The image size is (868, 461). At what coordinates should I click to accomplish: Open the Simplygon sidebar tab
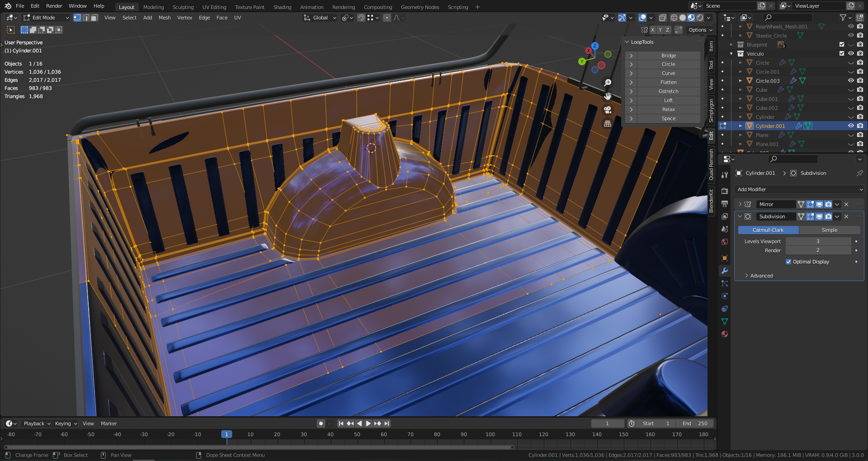[x=711, y=110]
